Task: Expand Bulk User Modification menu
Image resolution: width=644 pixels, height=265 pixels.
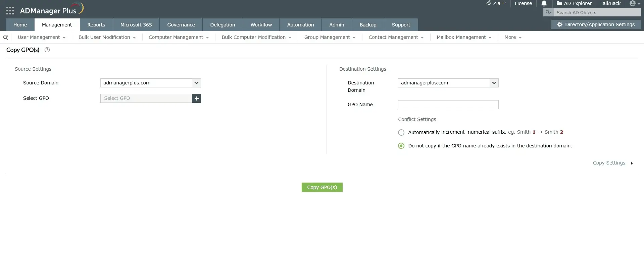Action: [x=107, y=37]
